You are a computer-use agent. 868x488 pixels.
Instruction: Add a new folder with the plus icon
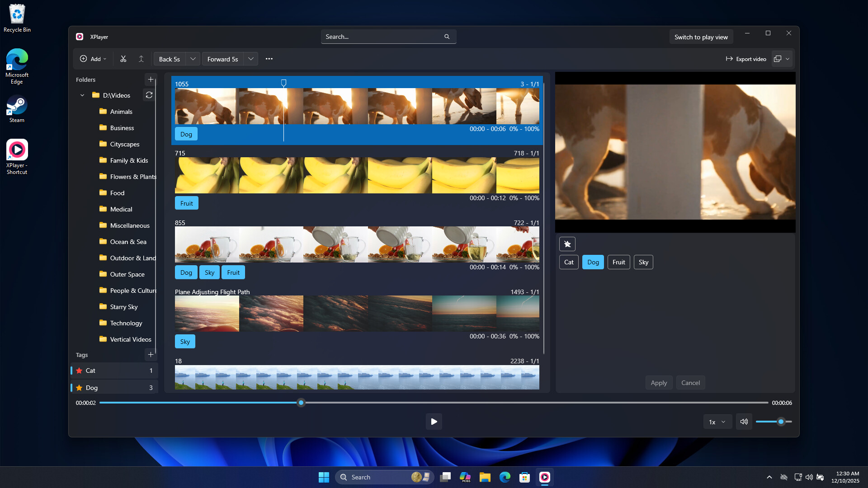(151, 80)
